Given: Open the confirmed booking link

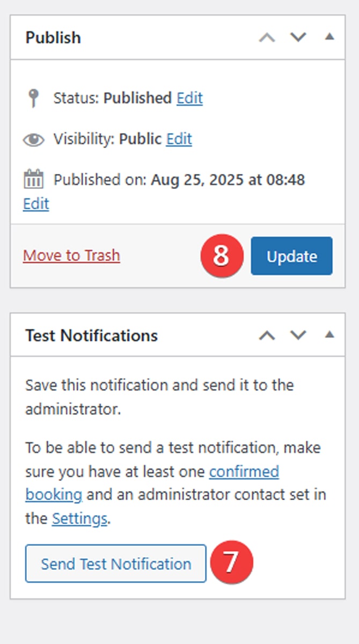Looking at the screenshot, I should point(244,472).
